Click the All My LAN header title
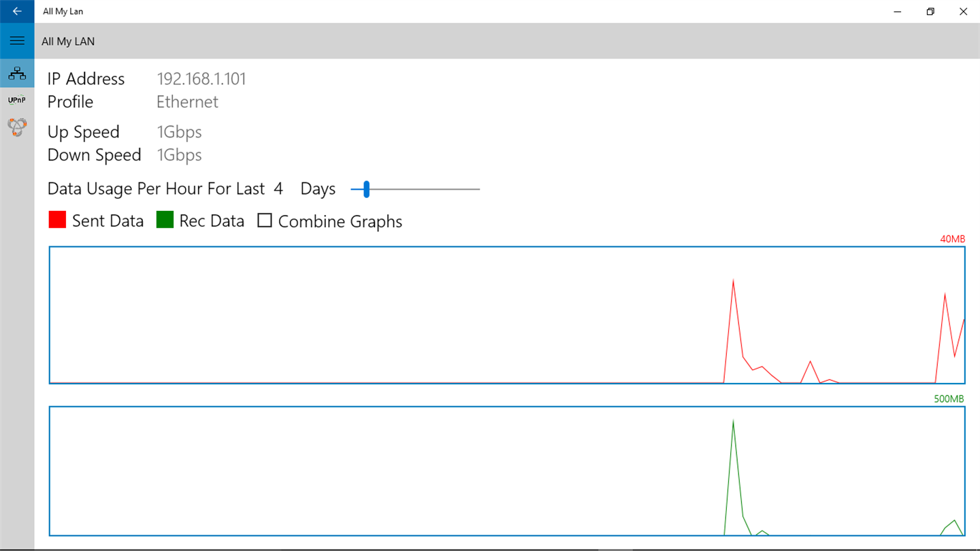Screen dimensions: 980x551 [x=68, y=41]
